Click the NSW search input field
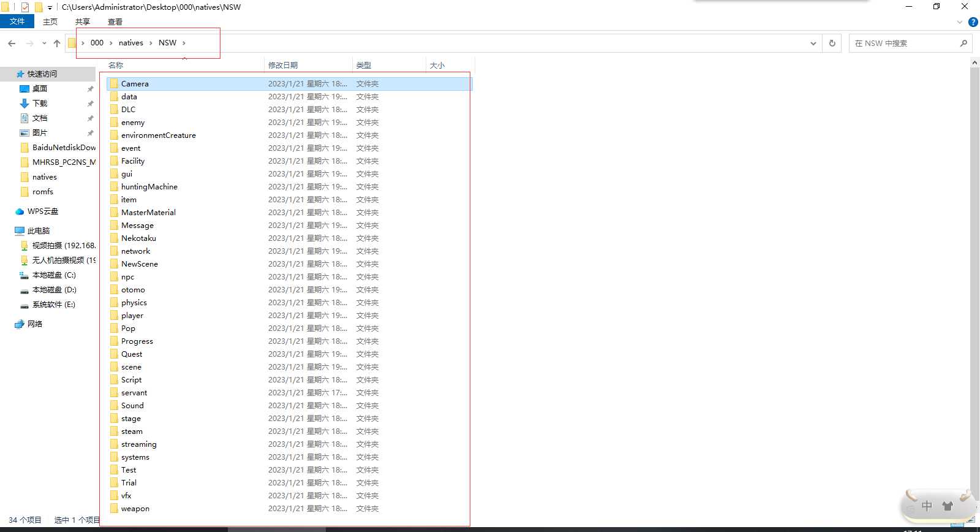The image size is (980, 532). coord(903,44)
